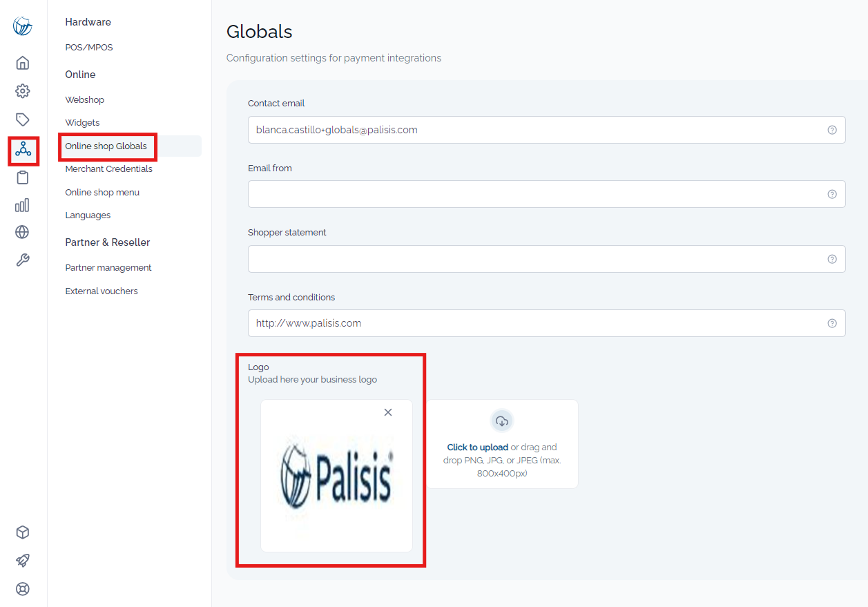Click the Shopper statement input field
Image resolution: width=868 pixels, height=607 pixels.
tap(547, 259)
